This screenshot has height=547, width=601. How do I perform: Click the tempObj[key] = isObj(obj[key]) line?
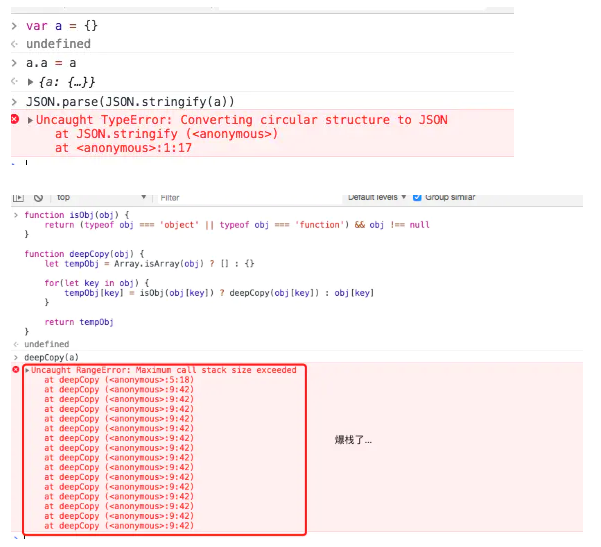coord(219,293)
